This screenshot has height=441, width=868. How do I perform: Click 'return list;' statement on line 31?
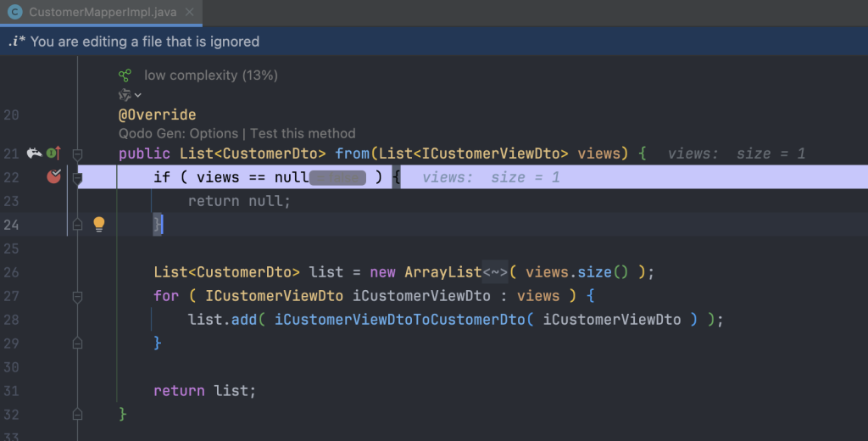pos(205,391)
